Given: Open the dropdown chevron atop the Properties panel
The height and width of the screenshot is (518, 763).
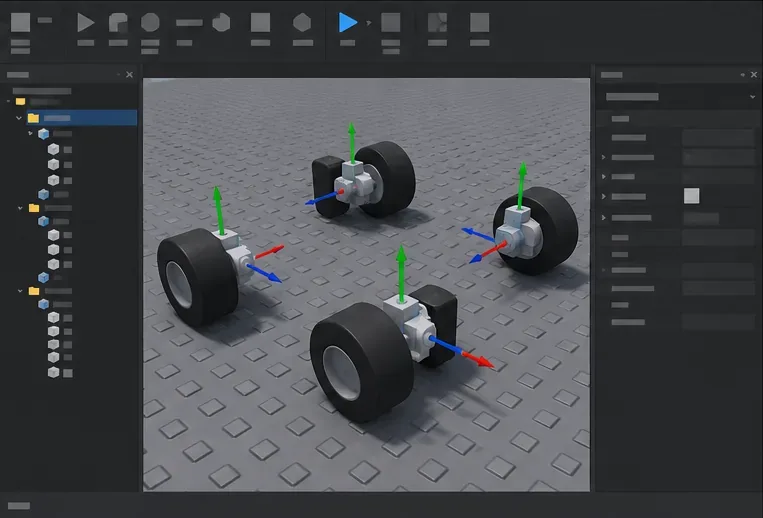Looking at the screenshot, I should (752, 97).
